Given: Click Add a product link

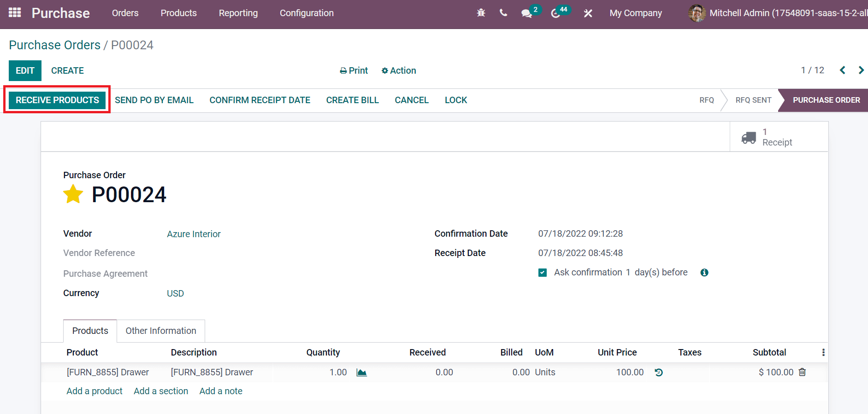Looking at the screenshot, I should [94, 391].
